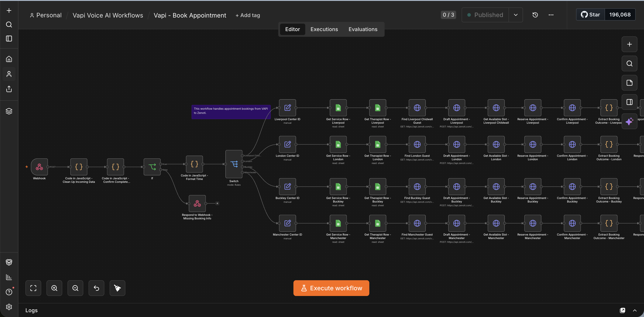Viewport: 644px width, 317px height.
Task: Select Extract Booking Outcome - Manchester node
Action: click(609, 223)
